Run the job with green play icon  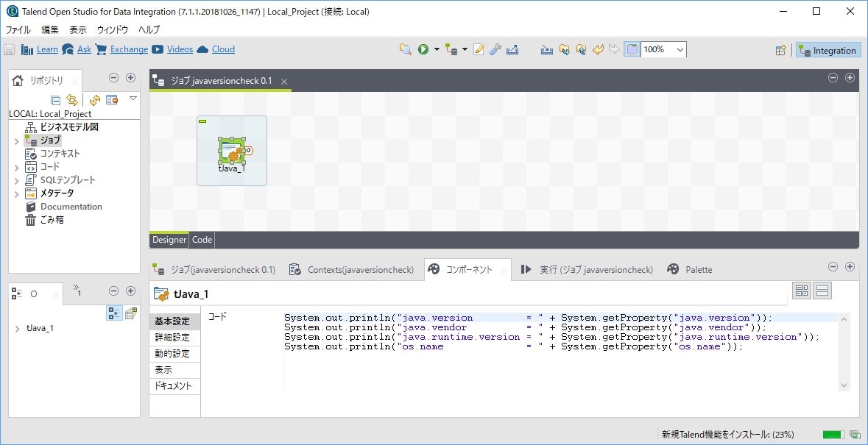pos(423,50)
